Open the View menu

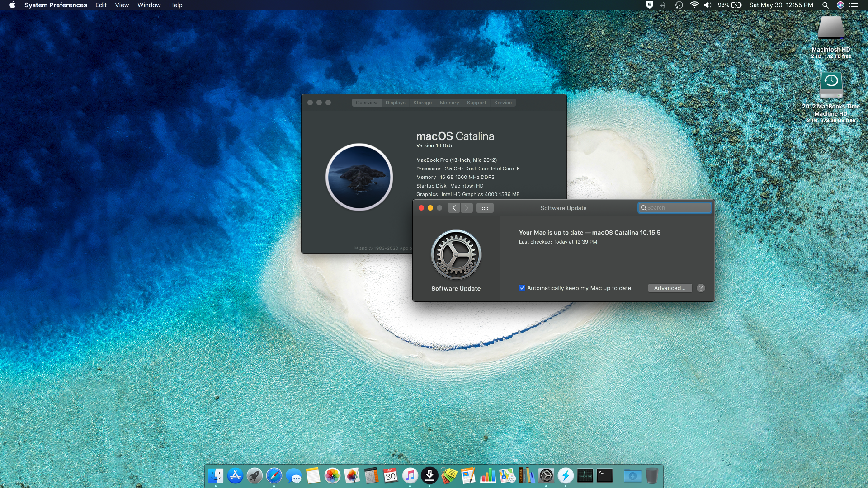122,5
